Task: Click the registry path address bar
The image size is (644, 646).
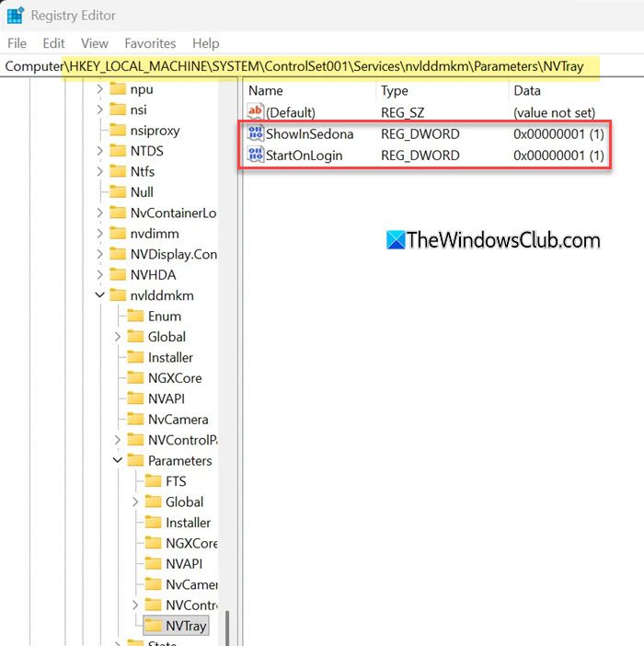Action: [322, 66]
